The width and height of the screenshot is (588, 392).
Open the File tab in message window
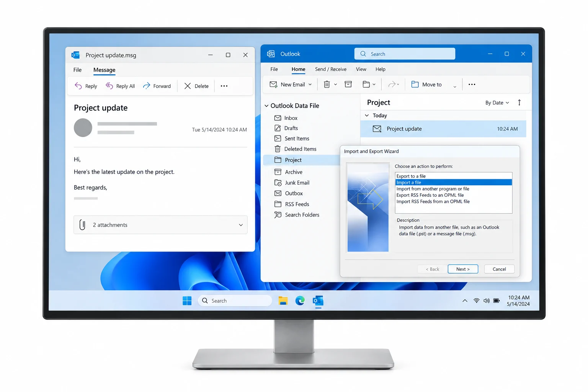pos(77,70)
